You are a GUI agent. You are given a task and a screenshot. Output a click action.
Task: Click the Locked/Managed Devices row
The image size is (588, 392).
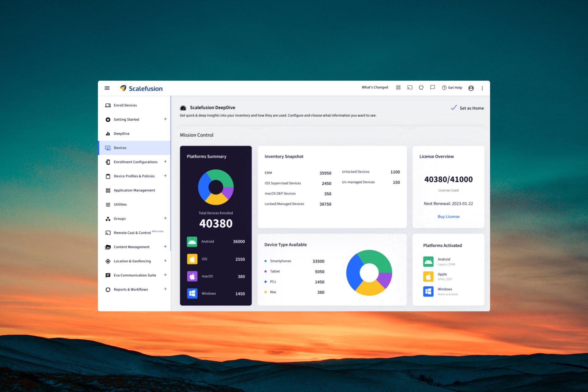tap(298, 204)
